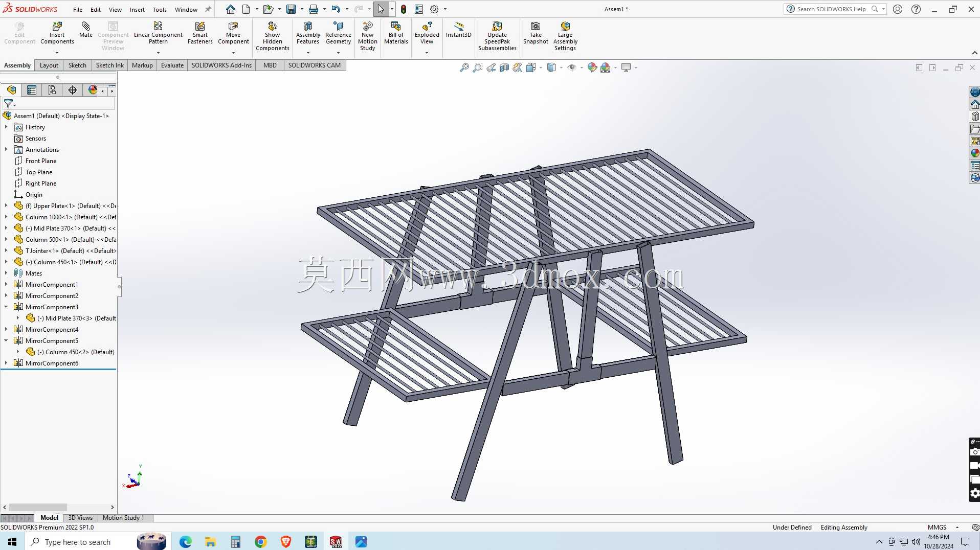Open the Appearances pane in the right sidebar
The image size is (980, 550).
click(x=975, y=153)
